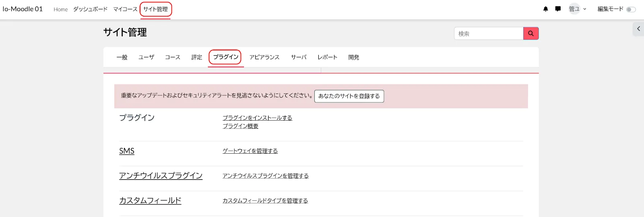The height and width of the screenshot is (217, 644).
Task: Click the ゲートウェイを管理する link
Action: pos(250,151)
